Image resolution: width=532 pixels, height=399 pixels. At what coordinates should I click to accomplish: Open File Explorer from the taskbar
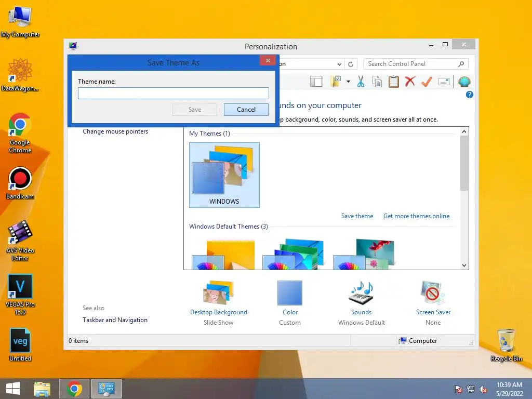coord(42,389)
